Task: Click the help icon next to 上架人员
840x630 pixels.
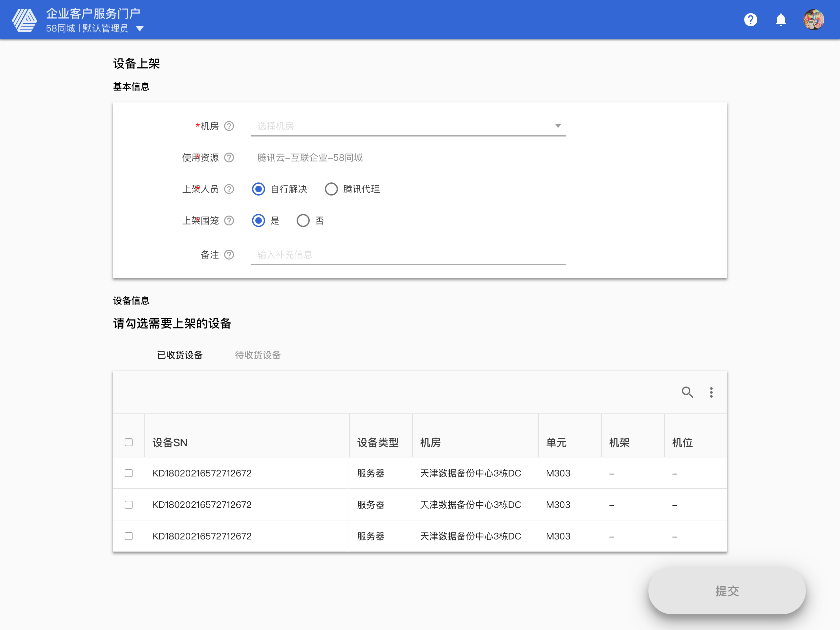Action: coord(229,189)
